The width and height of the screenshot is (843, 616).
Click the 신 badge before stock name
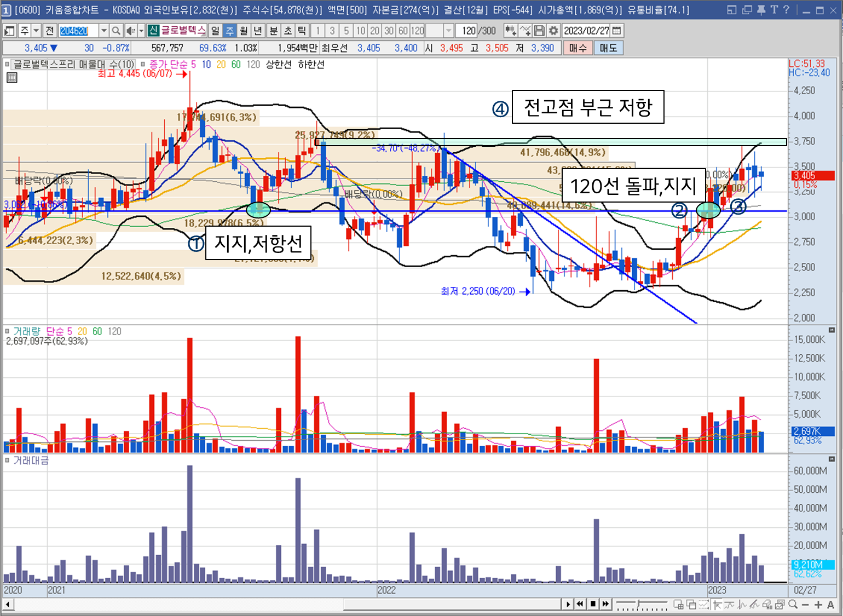(x=153, y=31)
